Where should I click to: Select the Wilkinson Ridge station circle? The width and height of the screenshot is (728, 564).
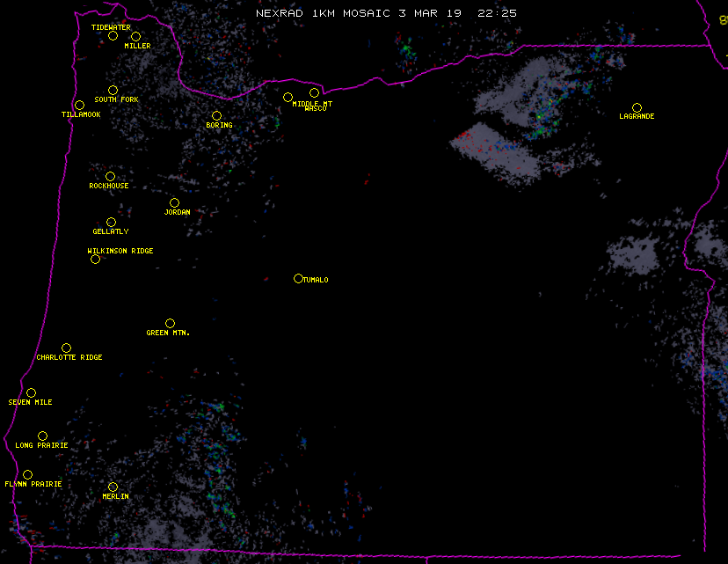tap(95, 259)
